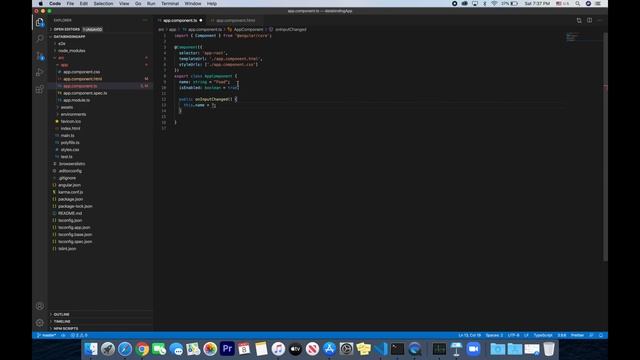Image resolution: width=640 pixels, height=360 pixels.
Task: Click the editor minimap preview
Action: (x=584, y=38)
